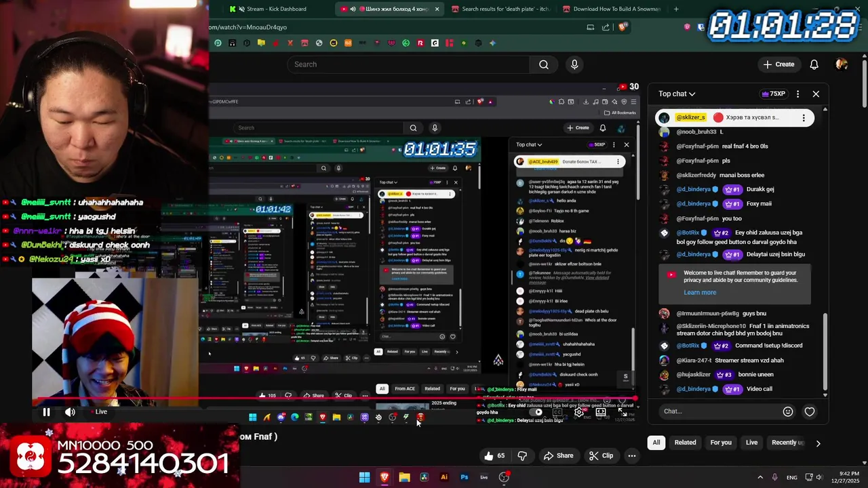This screenshot has width=868, height=488.
Task: Toggle captions CC in player
Action: point(557,412)
